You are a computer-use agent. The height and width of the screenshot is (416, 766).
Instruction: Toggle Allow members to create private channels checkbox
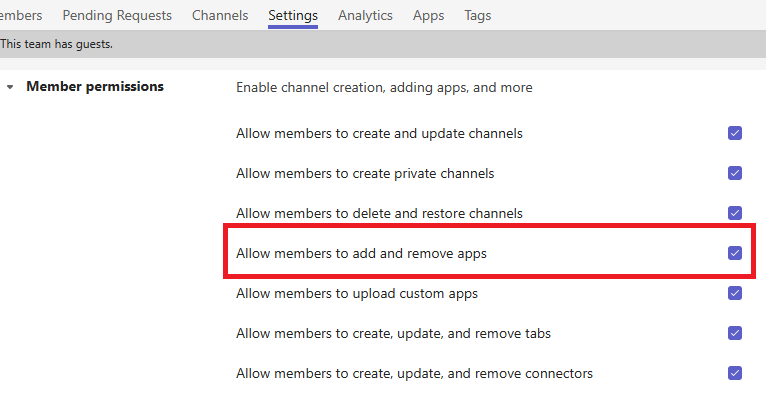(x=735, y=173)
